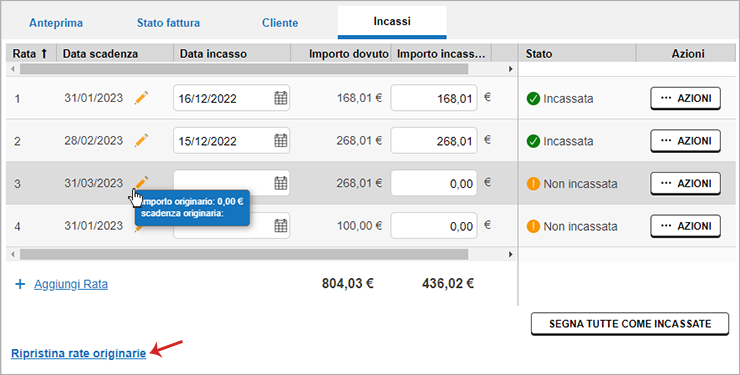
Task: Click Azioni column header
Action: [x=687, y=53]
